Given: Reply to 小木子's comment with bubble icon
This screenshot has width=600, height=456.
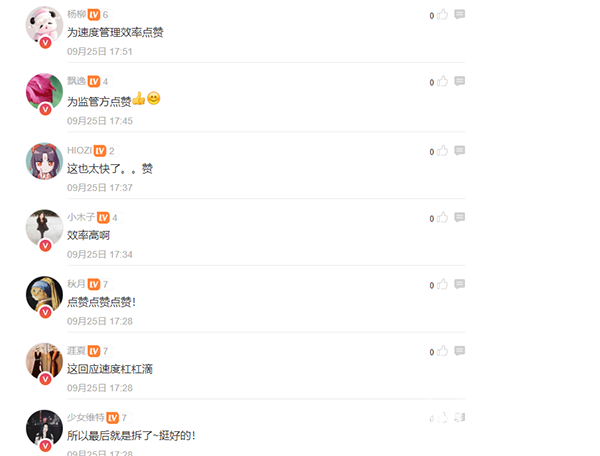Looking at the screenshot, I should point(460,217).
